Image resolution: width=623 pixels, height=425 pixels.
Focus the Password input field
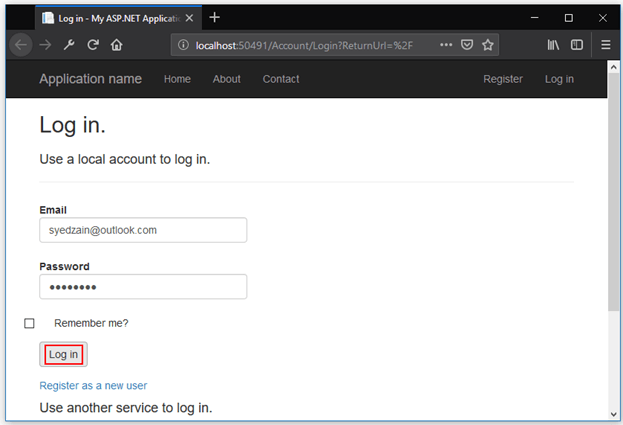pos(143,287)
